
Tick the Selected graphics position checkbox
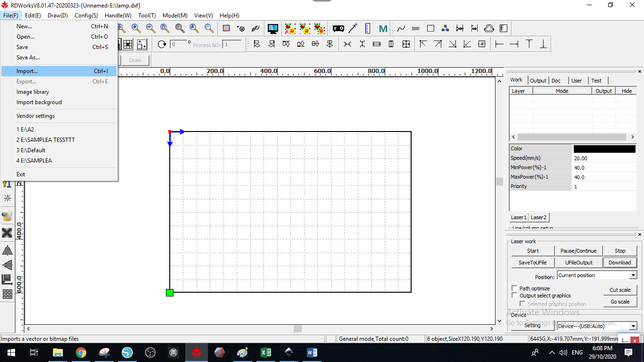[522, 304]
